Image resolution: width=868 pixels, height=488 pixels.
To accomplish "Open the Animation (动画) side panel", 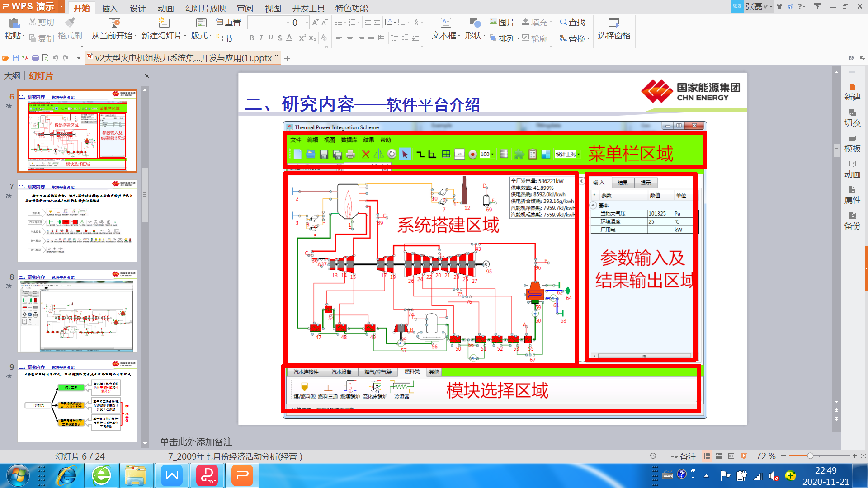I will click(x=852, y=169).
